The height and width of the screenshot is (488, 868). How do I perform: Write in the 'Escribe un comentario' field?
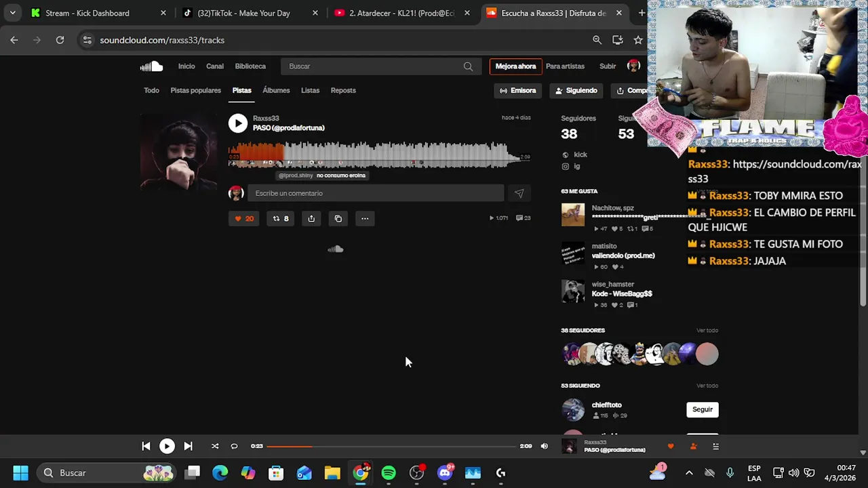pos(376,193)
